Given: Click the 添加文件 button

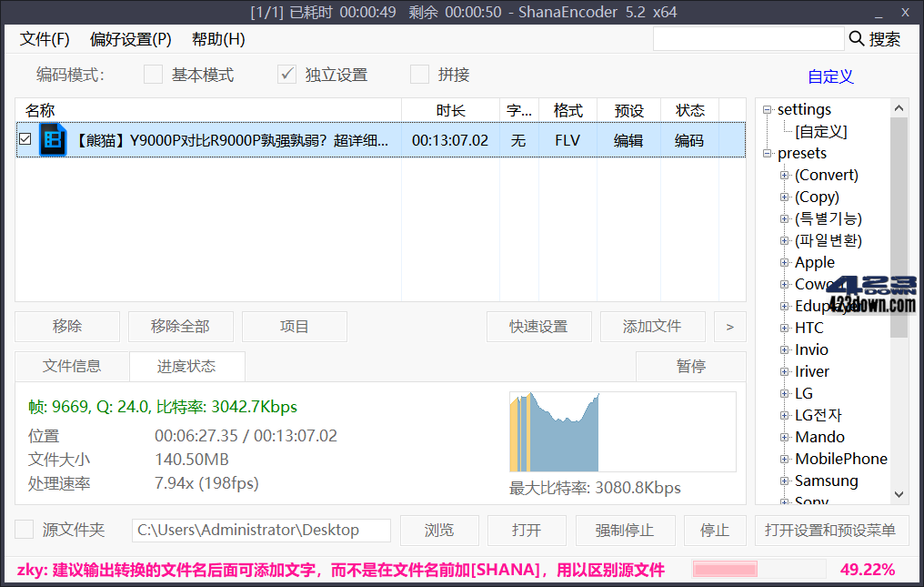Looking at the screenshot, I should tap(652, 326).
